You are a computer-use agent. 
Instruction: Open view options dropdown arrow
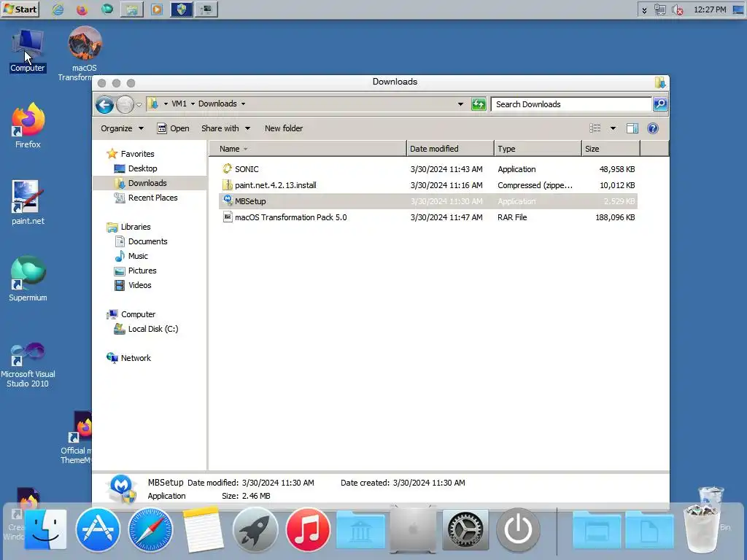click(x=613, y=128)
